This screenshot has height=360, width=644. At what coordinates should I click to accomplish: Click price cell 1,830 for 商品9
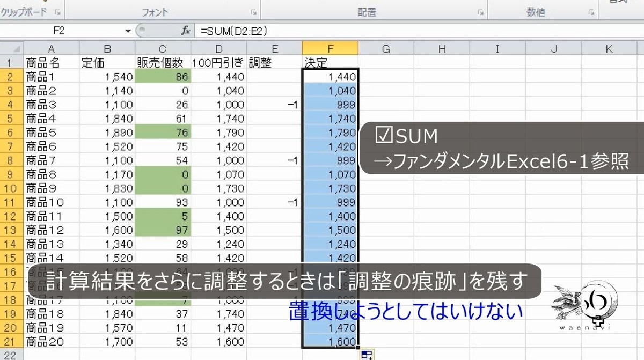click(107, 188)
